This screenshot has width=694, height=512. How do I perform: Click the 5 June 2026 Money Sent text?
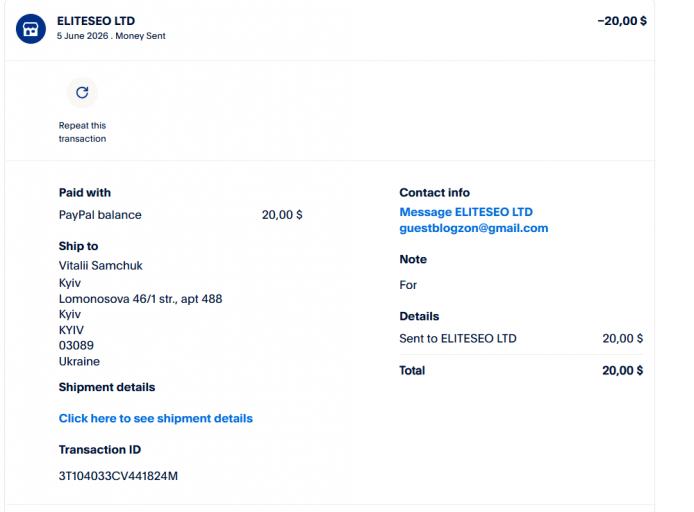click(111, 36)
